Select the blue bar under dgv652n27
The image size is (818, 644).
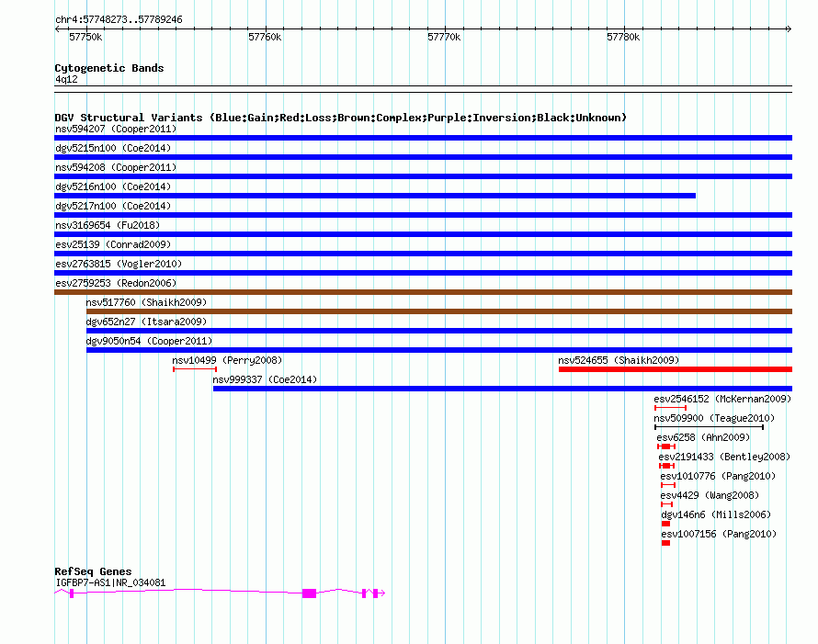coord(439,331)
